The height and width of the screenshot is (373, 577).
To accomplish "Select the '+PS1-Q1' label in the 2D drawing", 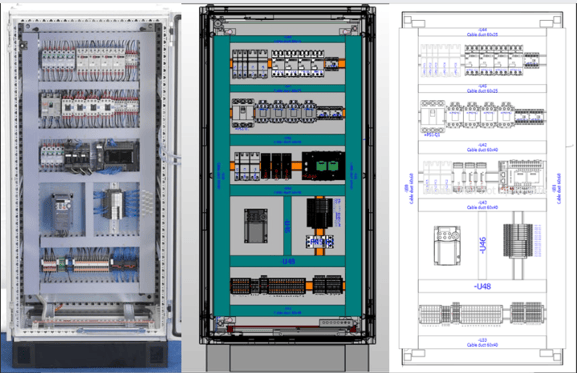I will [x=432, y=135].
